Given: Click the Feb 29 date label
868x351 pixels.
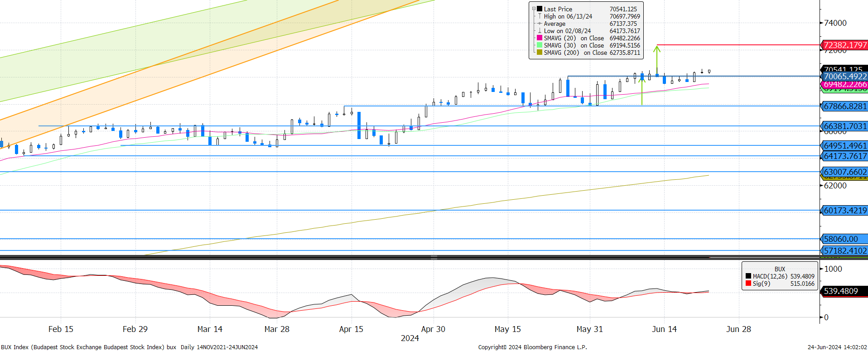Looking at the screenshot, I should [135, 329].
